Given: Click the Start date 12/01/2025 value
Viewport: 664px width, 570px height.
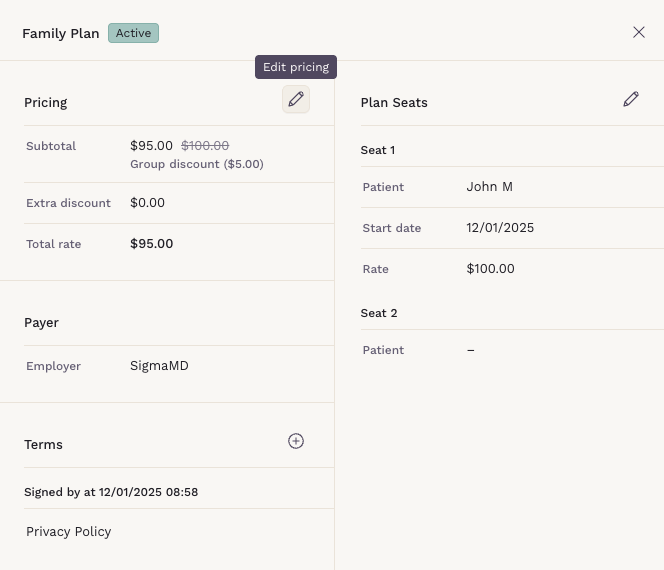Looking at the screenshot, I should click(x=500, y=228).
